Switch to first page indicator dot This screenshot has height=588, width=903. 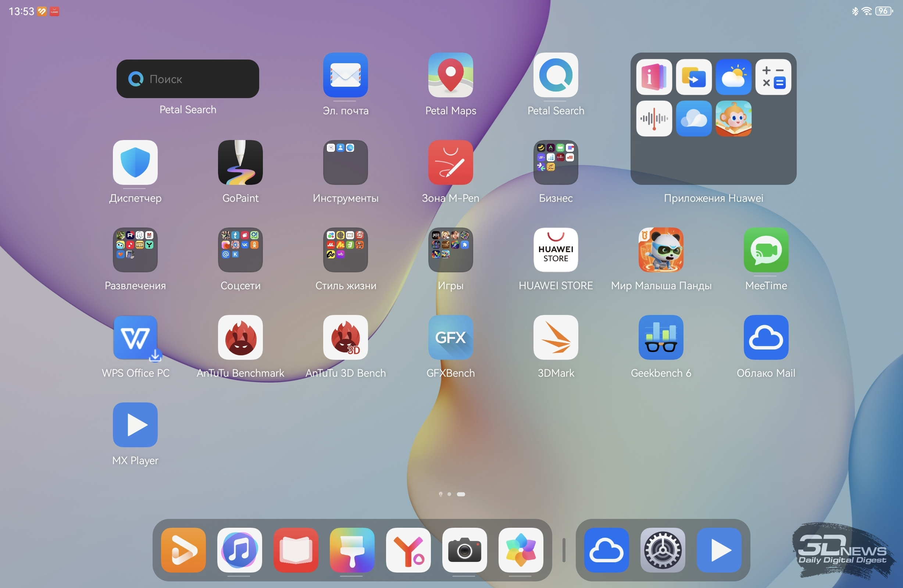click(x=440, y=494)
